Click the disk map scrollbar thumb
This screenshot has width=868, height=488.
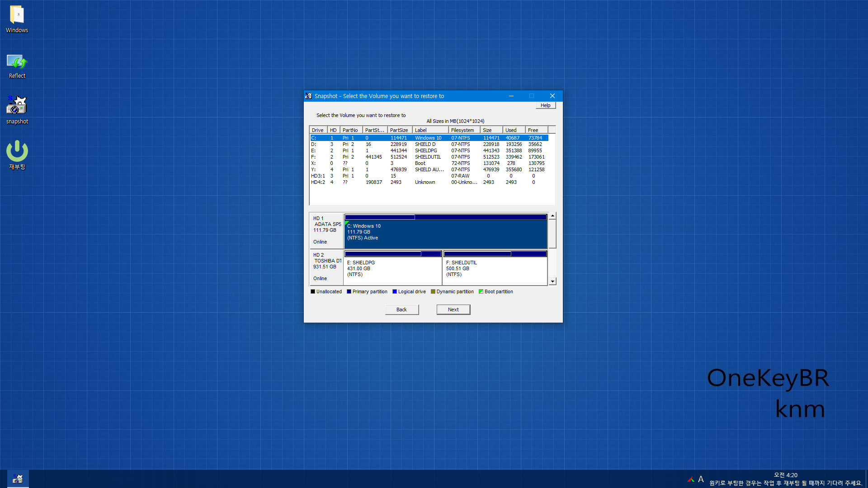click(552, 234)
